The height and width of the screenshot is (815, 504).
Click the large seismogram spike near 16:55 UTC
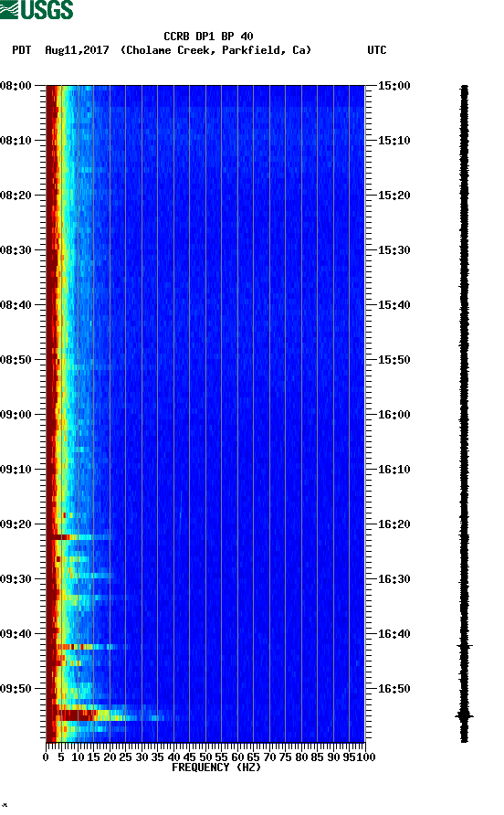tap(465, 716)
